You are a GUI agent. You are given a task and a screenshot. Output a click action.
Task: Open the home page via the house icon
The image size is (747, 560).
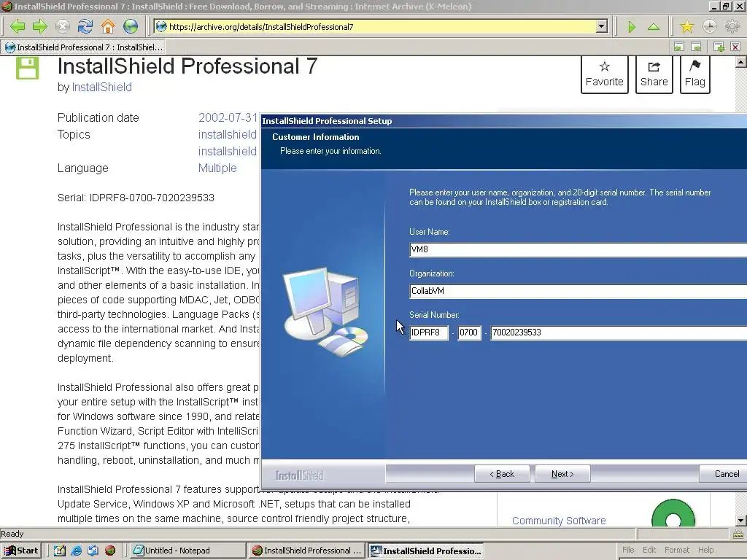108,26
